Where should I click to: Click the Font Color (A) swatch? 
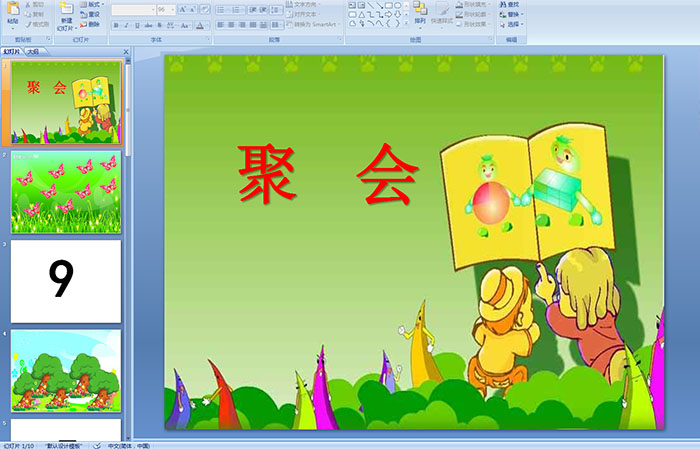click(x=200, y=25)
